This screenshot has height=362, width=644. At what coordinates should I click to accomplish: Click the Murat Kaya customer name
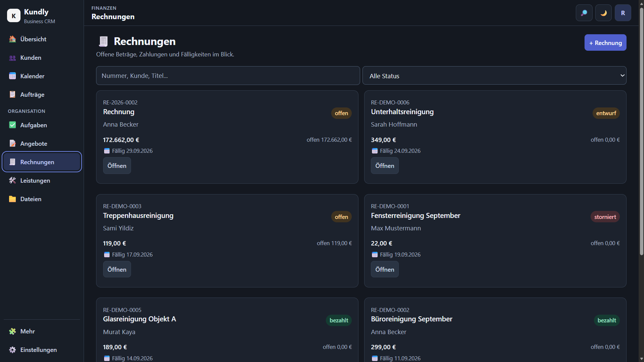pos(119,332)
